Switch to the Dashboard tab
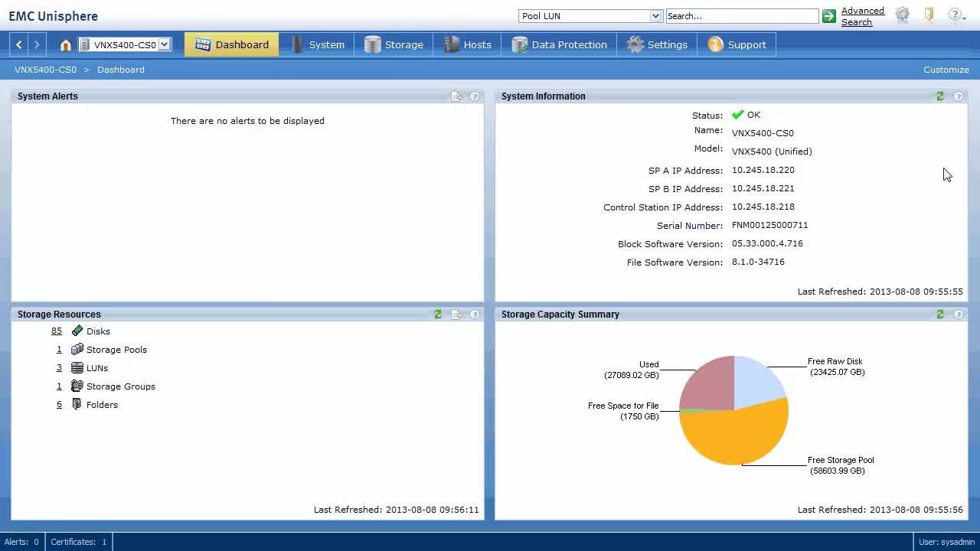This screenshot has width=980, height=551. coord(232,44)
